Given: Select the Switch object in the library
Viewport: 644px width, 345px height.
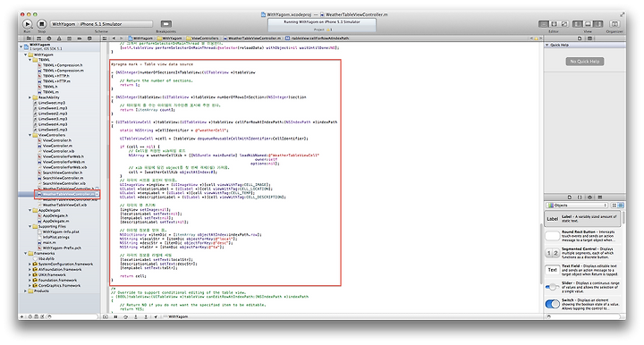Looking at the screenshot, I should (583, 304).
